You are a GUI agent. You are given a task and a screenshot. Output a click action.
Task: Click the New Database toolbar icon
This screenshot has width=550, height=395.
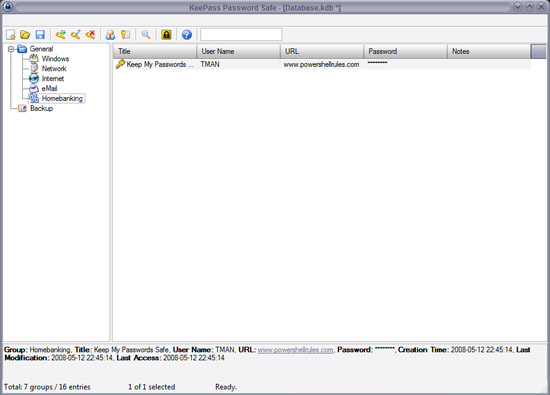11,34
